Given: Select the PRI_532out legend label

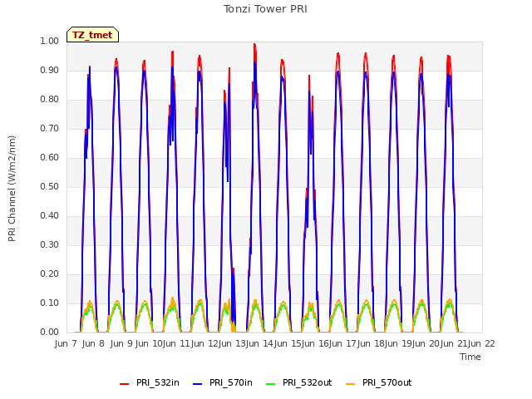Looking at the screenshot, I should pyautogui.click(x=307, y=382).
